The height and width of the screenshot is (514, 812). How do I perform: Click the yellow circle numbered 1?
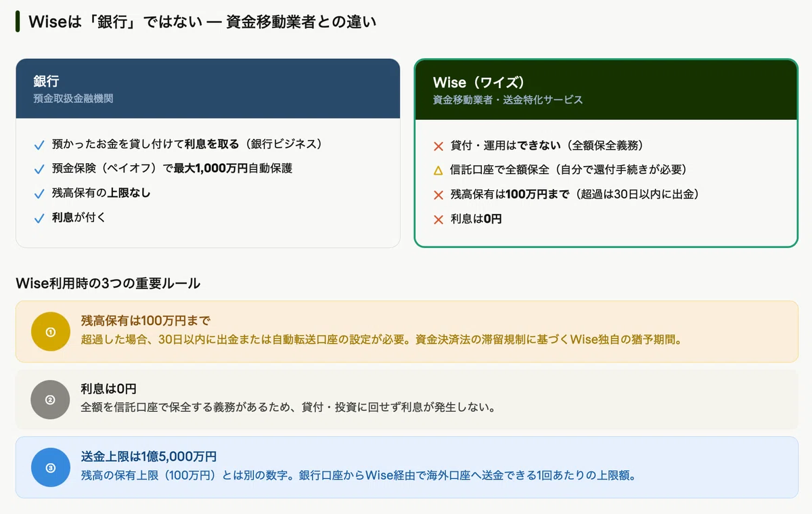click(x=50, y=332)
